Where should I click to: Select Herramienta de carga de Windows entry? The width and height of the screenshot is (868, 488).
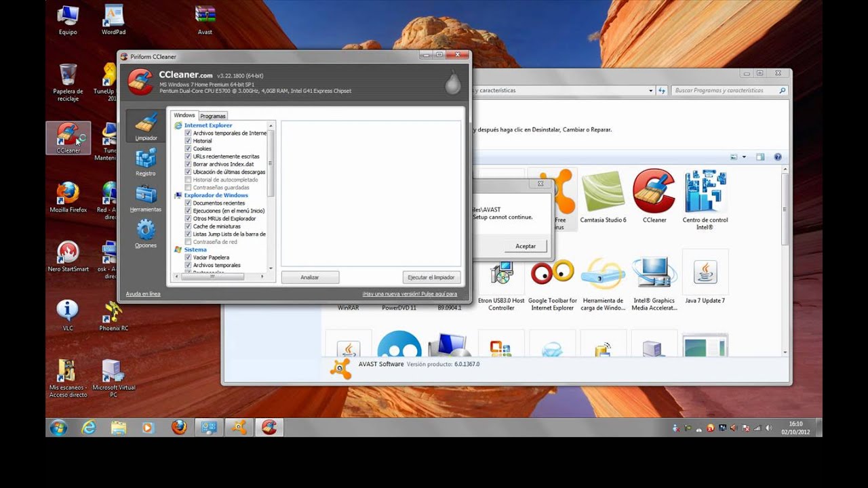coord(603,283)
